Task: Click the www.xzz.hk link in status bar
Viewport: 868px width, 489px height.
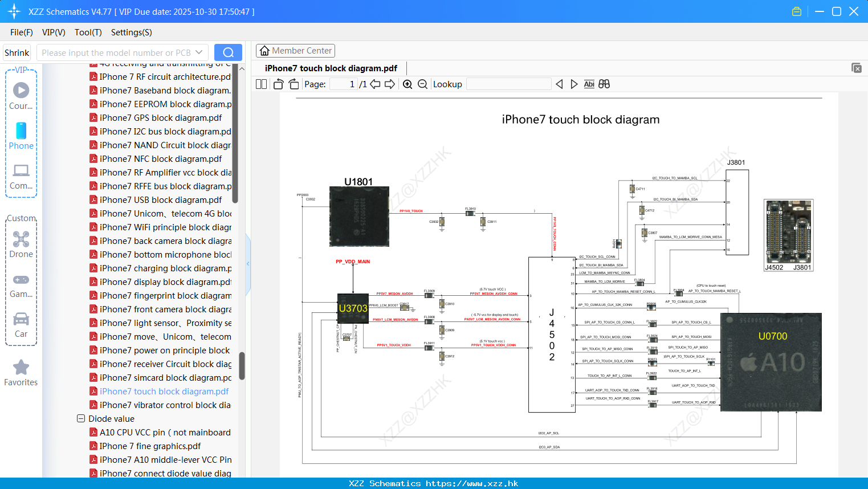Action: pyautogui.click(x=472, y=483)
